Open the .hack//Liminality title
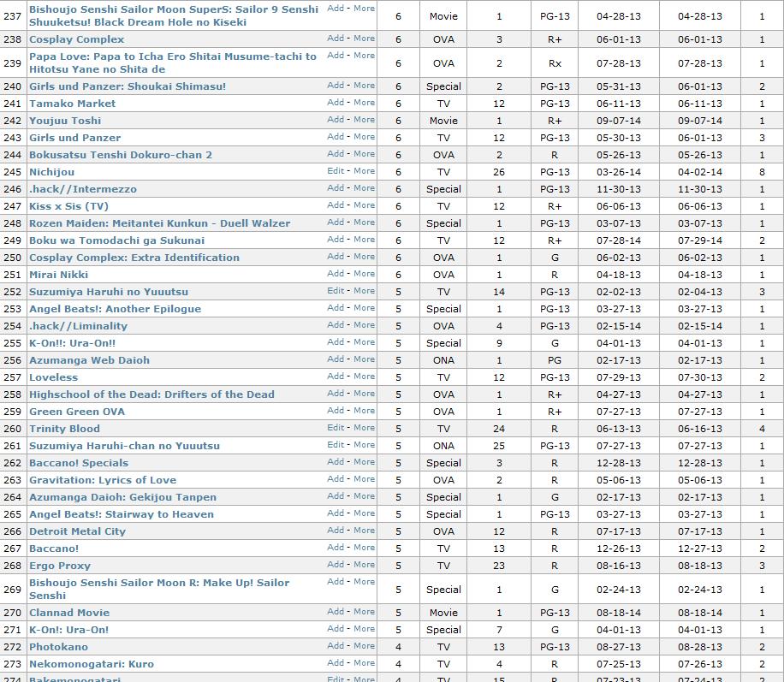 [78, 326]
